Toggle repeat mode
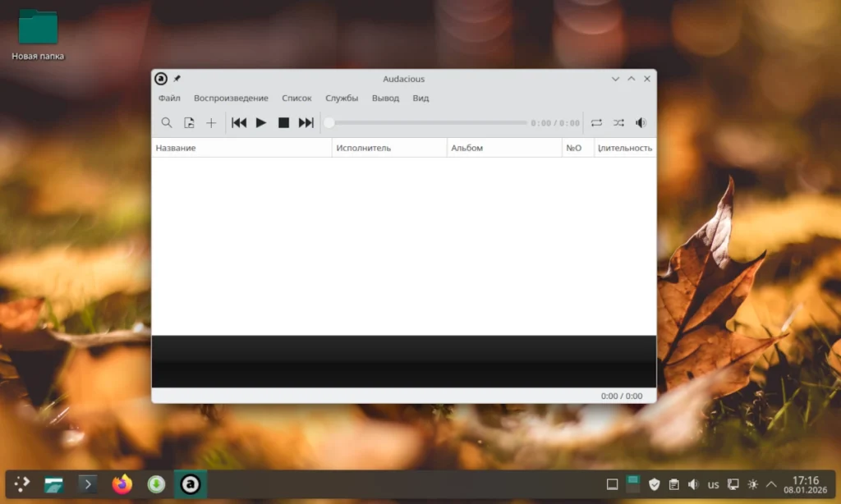 tap(596, 123)
